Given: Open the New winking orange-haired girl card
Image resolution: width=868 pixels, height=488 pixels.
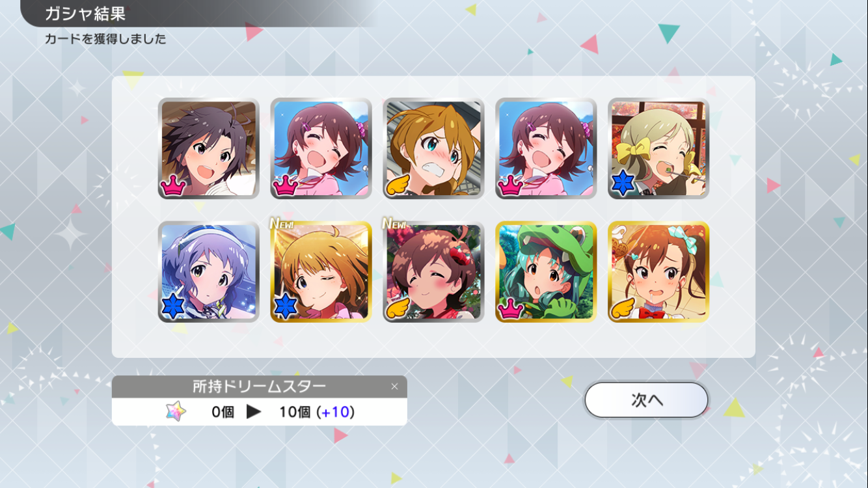Looking at the screenshot, I should (321, 271).
